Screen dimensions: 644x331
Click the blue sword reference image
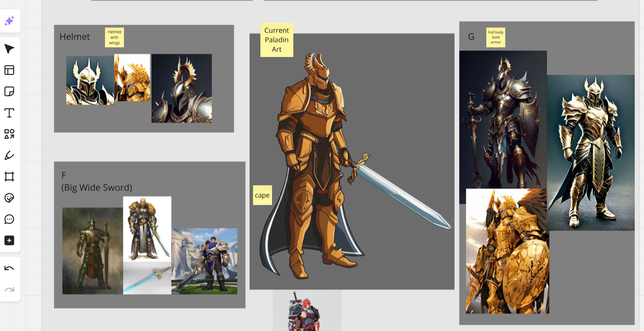click(147, 278)
